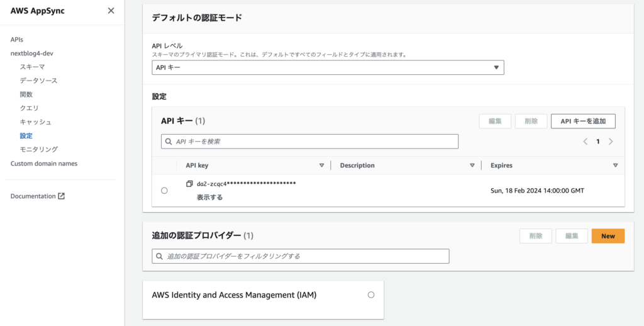Click the expiry date Sun, 18 Feb 2024

[537, 191]
